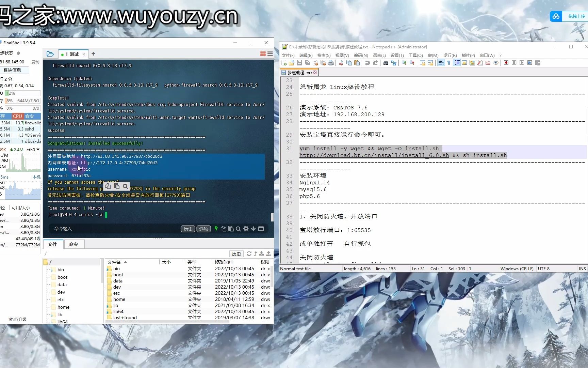This screenshot has width=588, height=368.
Task: Click the Replace icon in Notepad++ toolbar
Action: pyautogui.click(x=394, y=63)
